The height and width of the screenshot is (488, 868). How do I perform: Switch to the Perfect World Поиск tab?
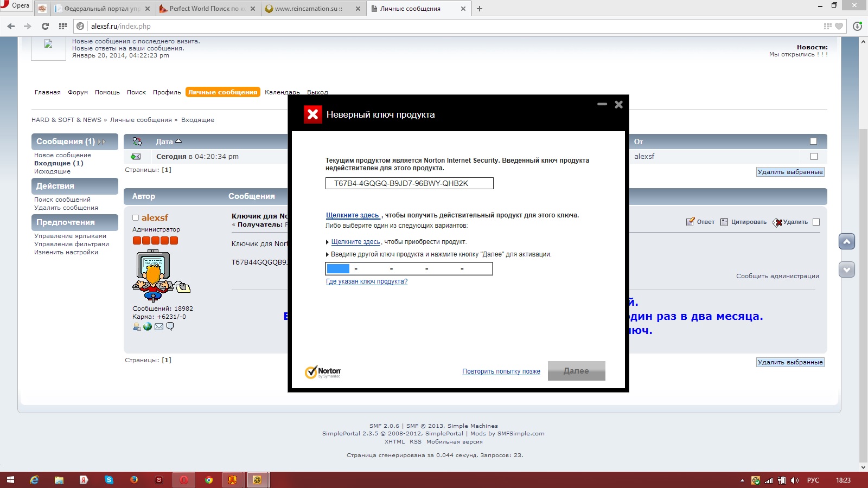pos(207,9)
